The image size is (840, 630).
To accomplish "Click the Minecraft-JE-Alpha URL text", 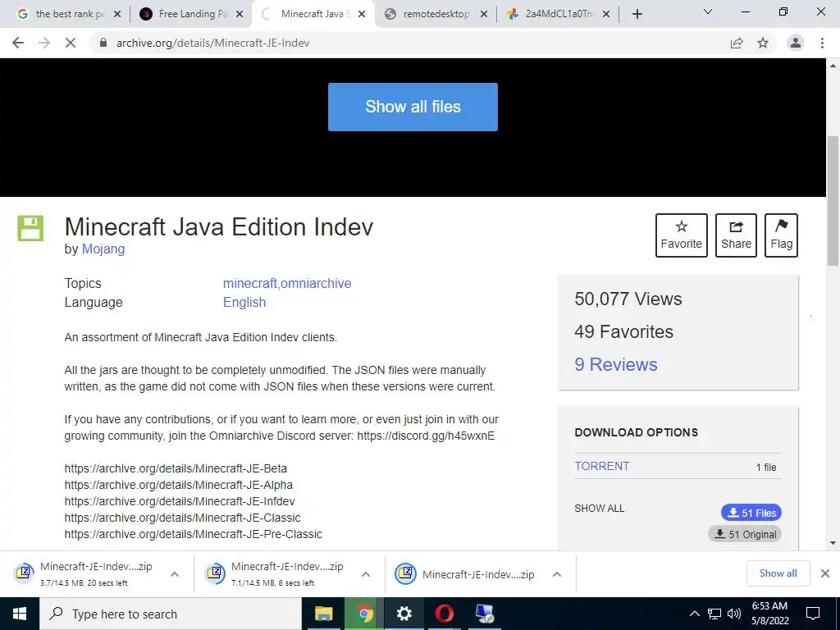I will [178, 486].
